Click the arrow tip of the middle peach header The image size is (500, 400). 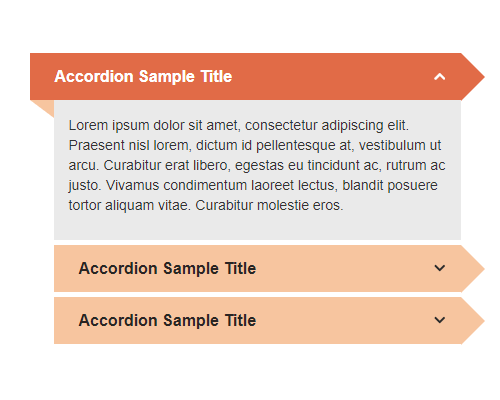click(473, 269)
